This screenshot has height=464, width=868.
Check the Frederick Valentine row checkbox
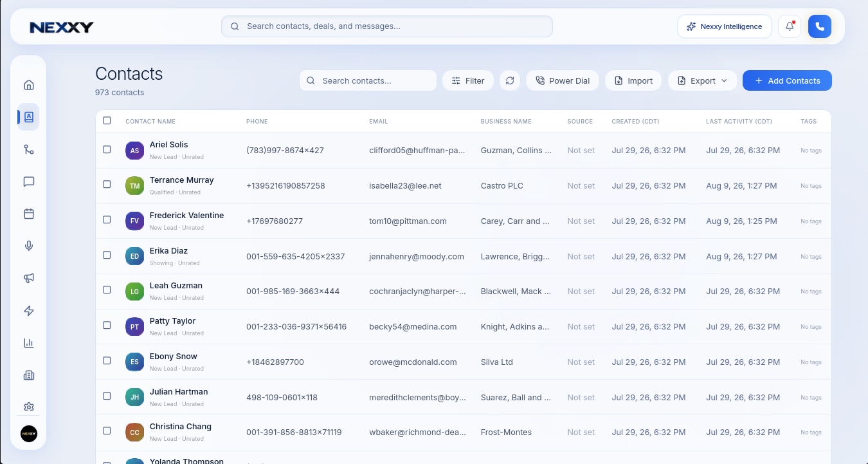(x=107, y=219)
